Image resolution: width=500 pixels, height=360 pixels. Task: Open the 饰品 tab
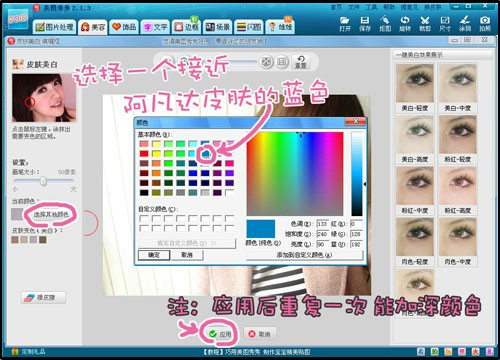pyautogui.click(x=124, y=27)
